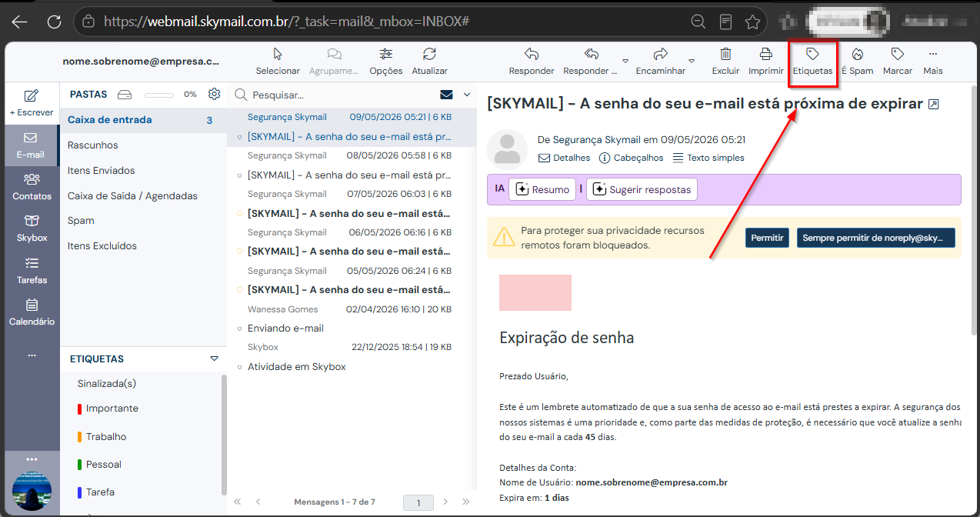Expand sidebar three-dots more items

tap(32, 355)
